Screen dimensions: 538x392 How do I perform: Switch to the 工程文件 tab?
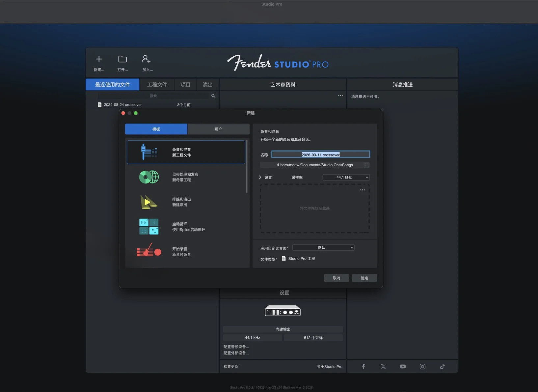coord(157,85)
